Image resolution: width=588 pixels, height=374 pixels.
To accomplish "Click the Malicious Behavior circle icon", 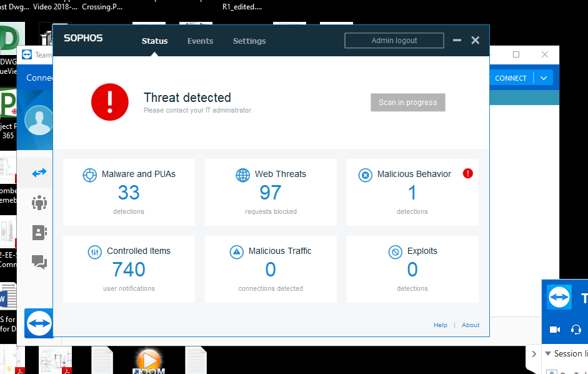I will pos(366,175).
